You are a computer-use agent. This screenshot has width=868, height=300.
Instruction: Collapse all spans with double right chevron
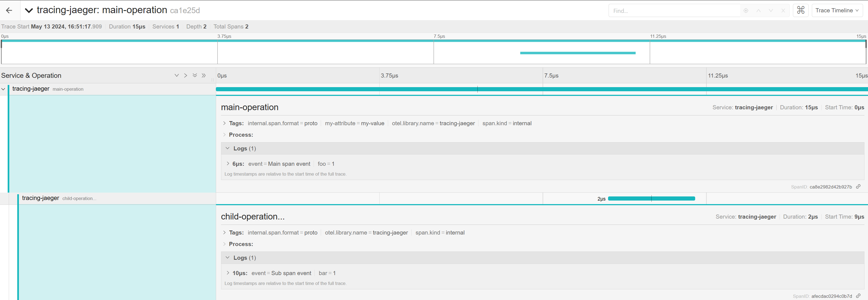[x=204, y=76]
